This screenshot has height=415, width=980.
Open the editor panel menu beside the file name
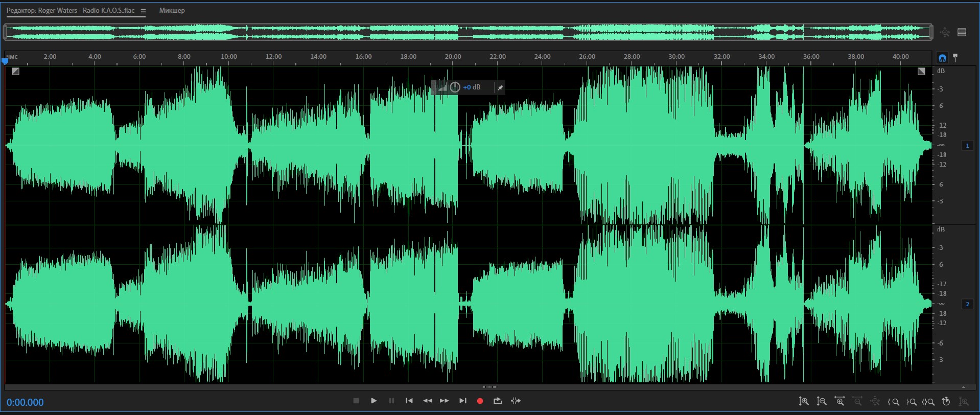[x=143, y=11]
